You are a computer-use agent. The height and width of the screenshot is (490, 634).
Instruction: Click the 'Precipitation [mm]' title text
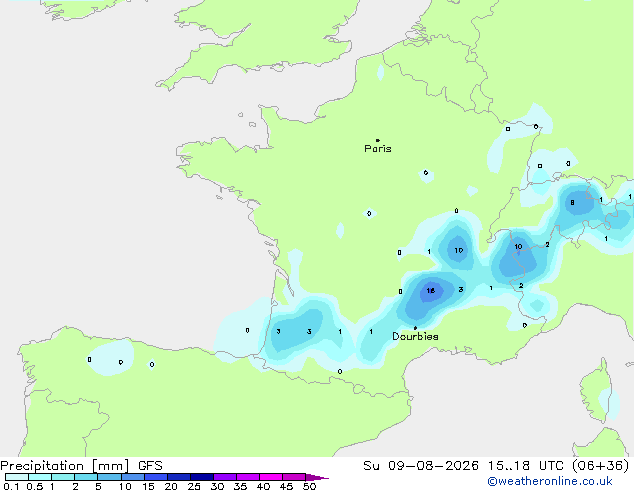[x=65, y=466]
